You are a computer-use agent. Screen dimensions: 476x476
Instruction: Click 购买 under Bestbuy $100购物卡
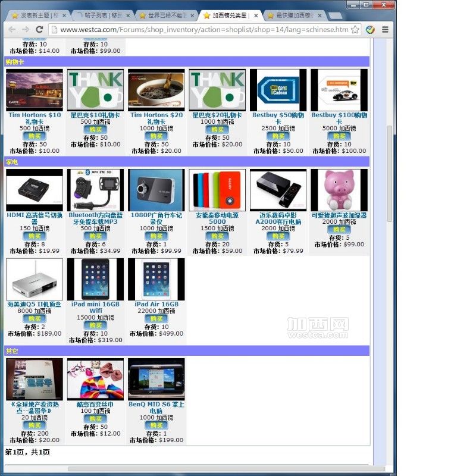(x=339, y=136)
